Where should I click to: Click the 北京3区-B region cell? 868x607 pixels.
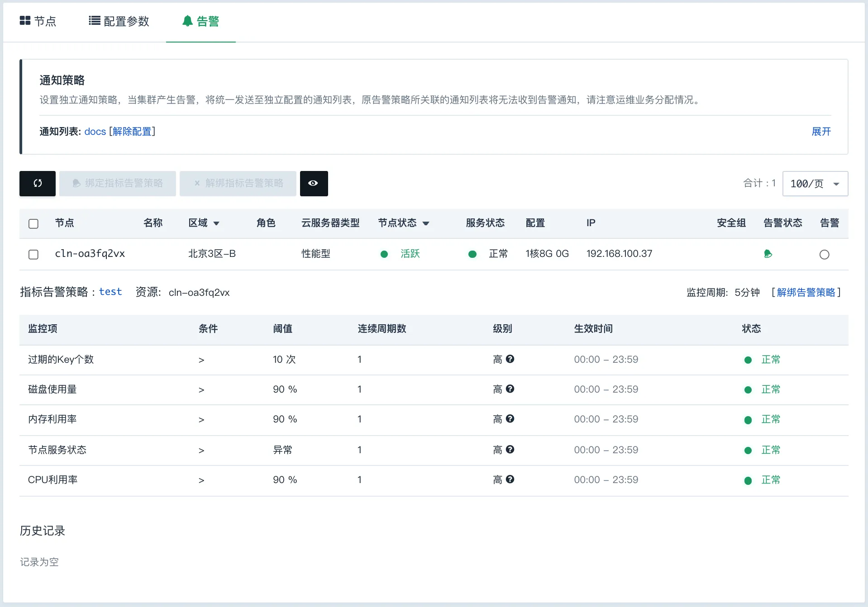[212, 254]
